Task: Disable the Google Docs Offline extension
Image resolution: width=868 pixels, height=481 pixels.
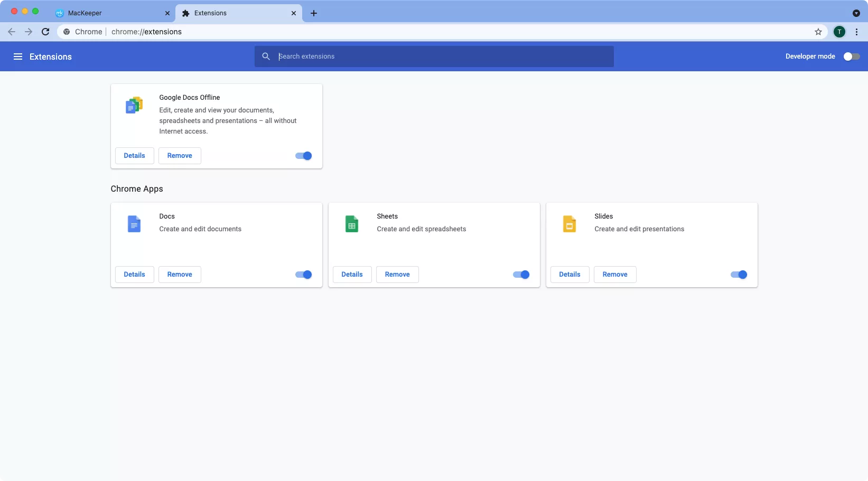Action: point(303,156)
